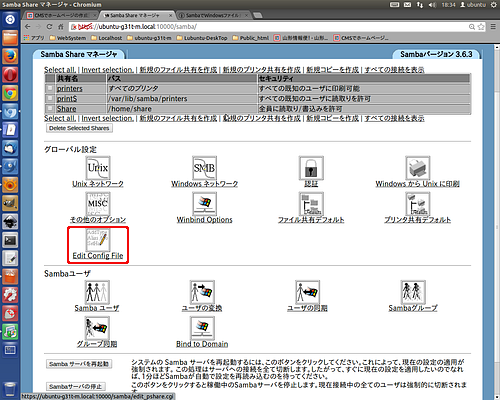Screen dimensions: 500x400
Task: Open the WebSystem bookmark folder
Action: 68,38
